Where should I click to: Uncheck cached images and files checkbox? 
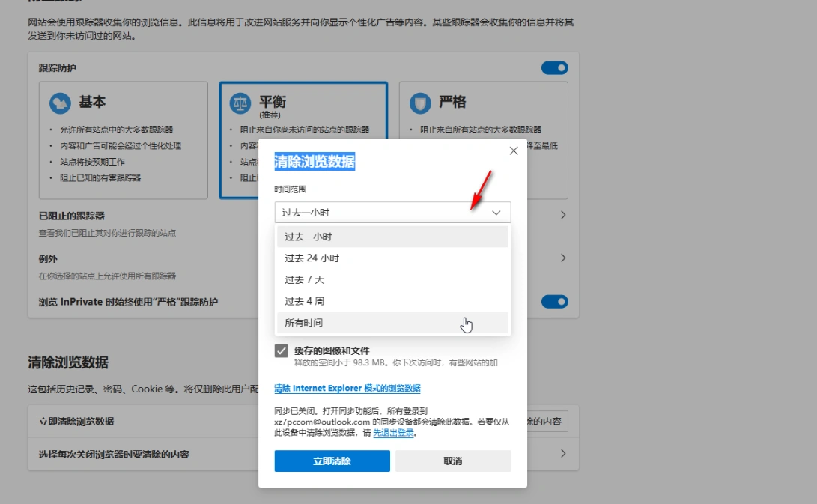click(x=282, y=350)
